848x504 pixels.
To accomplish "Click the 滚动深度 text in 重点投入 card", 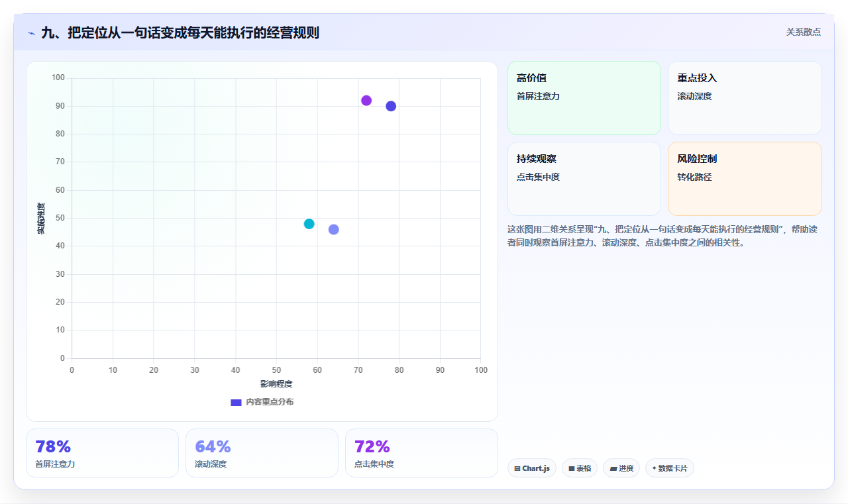I will [694, 96].
